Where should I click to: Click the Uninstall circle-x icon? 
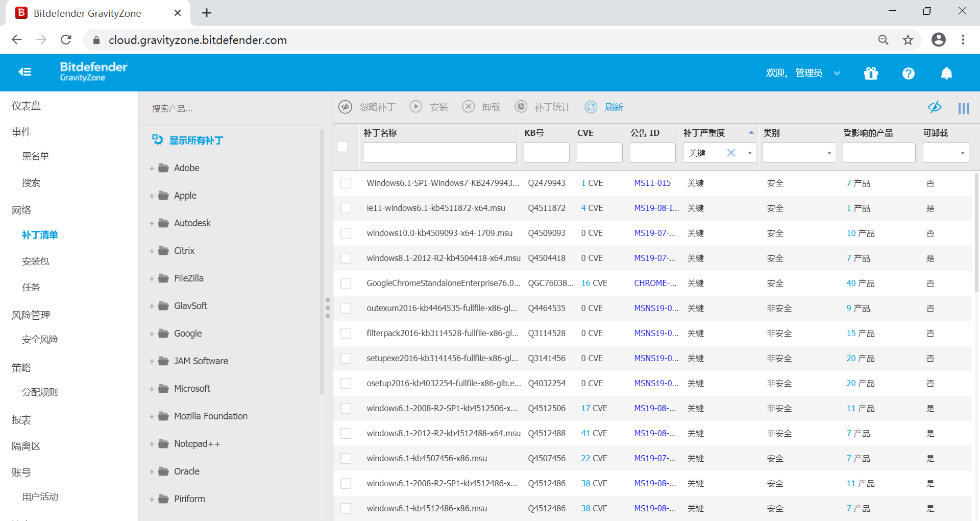[x=468, y=106]
